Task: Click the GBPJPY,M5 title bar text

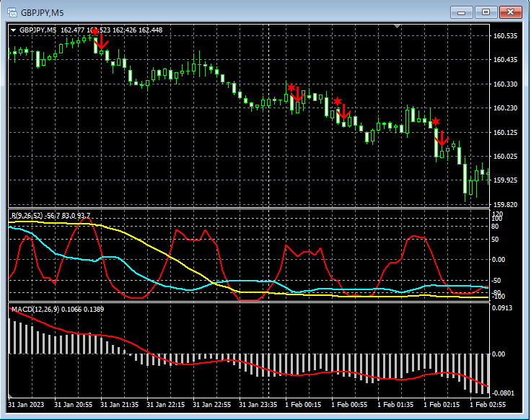Action: coord(41,12)
